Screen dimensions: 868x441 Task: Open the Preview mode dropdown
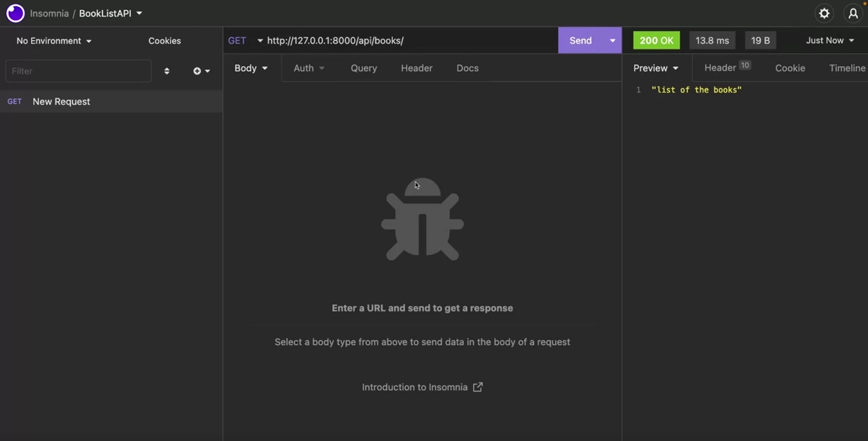pyautogui.click(x=656, y=68)
